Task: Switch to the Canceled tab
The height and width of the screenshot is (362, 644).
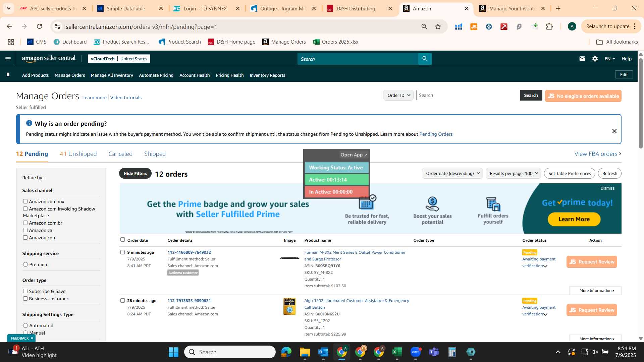Action: click(x=120, y=154)
